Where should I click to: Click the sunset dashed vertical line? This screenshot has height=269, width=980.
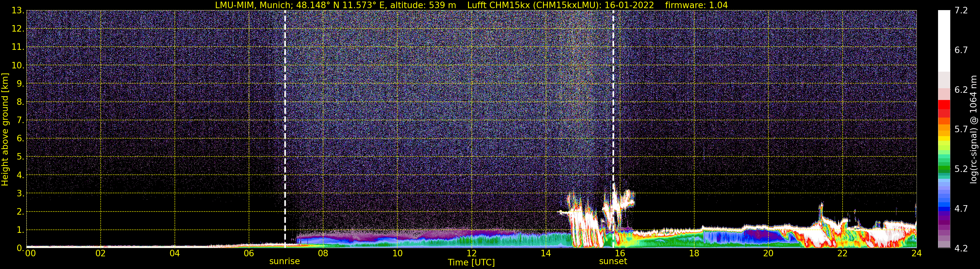[613, 129]
